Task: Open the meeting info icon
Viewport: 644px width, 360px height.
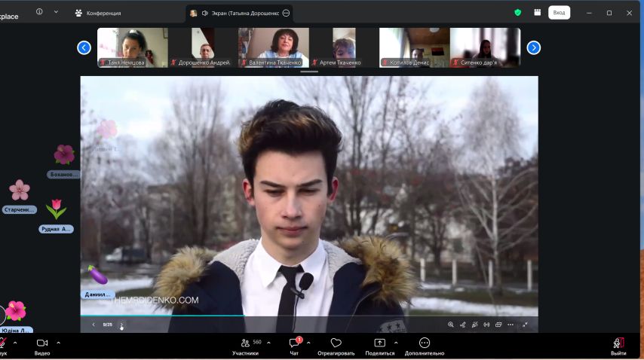Action: [x=39, y=12]
